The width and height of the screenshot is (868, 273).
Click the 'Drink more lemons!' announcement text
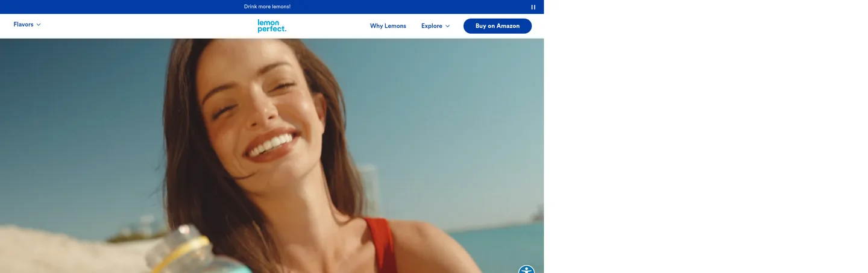267,7
